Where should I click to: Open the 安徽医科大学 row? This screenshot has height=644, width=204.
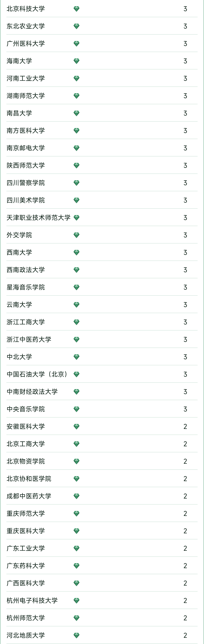pos(102,426)
